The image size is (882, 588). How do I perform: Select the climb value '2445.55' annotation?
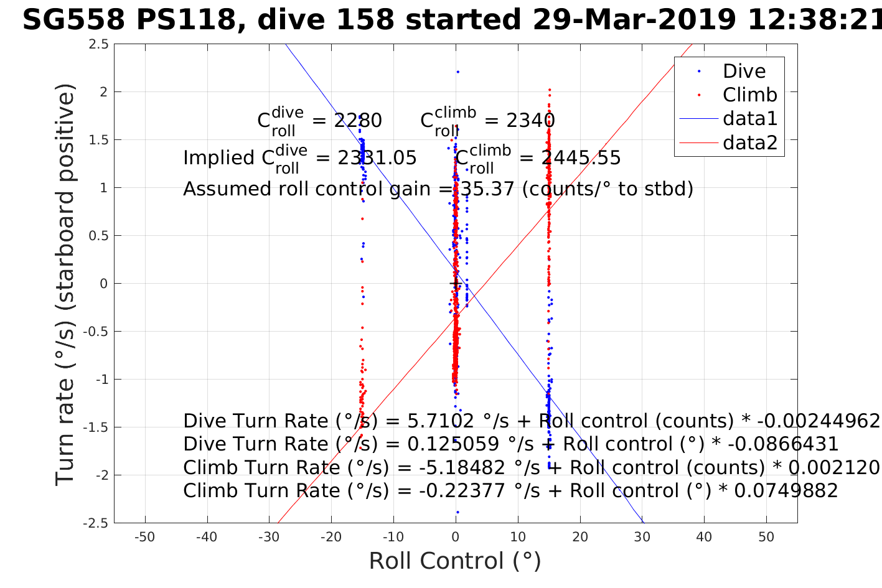[581, 158]
